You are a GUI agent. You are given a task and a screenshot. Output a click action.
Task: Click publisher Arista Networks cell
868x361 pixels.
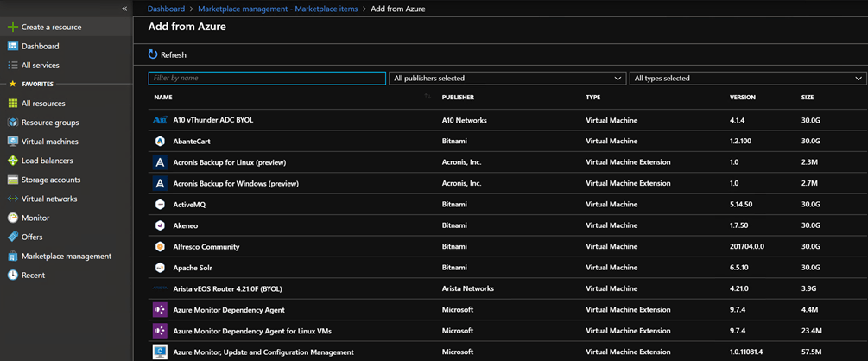(468, 288)
